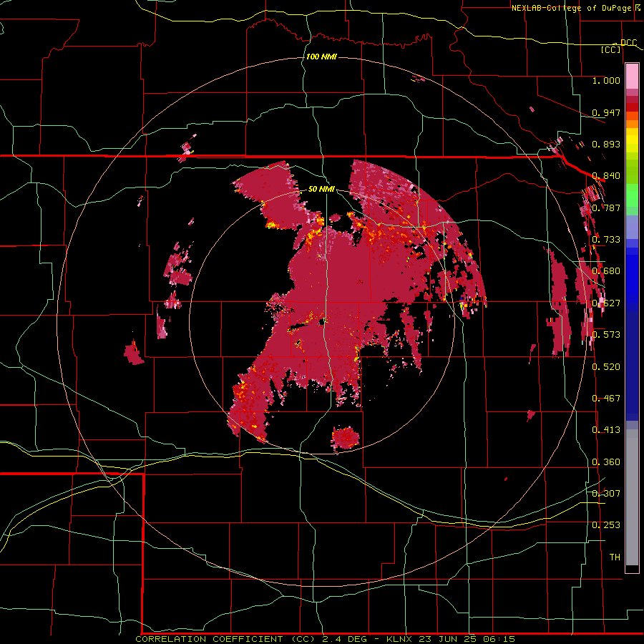Click the 100 NMI range ring label
Image resolution: width=644 pixels, height=644 pixels.
(321, 57)
